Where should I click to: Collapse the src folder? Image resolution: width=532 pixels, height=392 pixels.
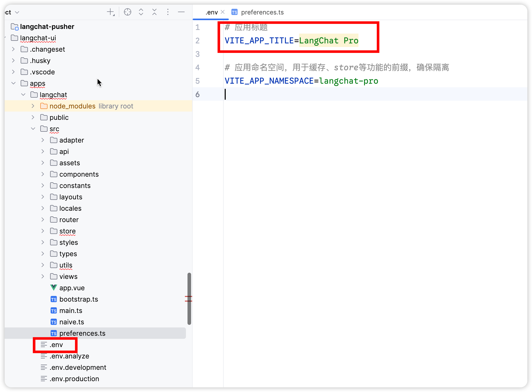(x=33, y=129)
